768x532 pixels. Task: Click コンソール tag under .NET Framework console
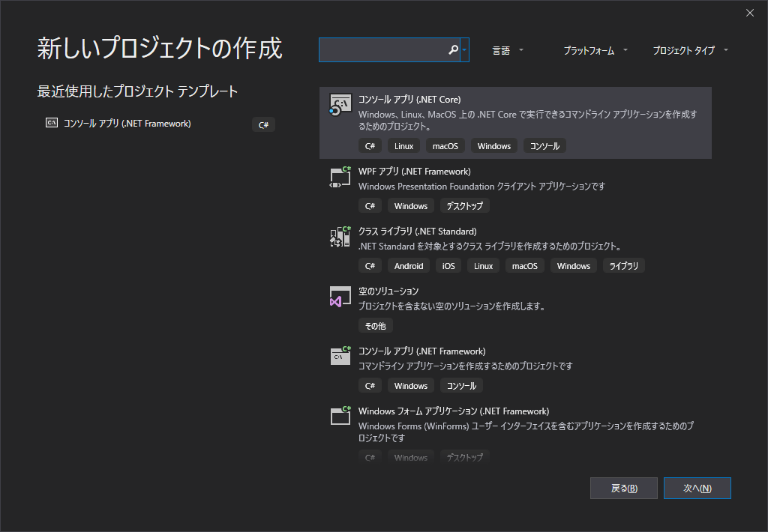pos(461,386)
